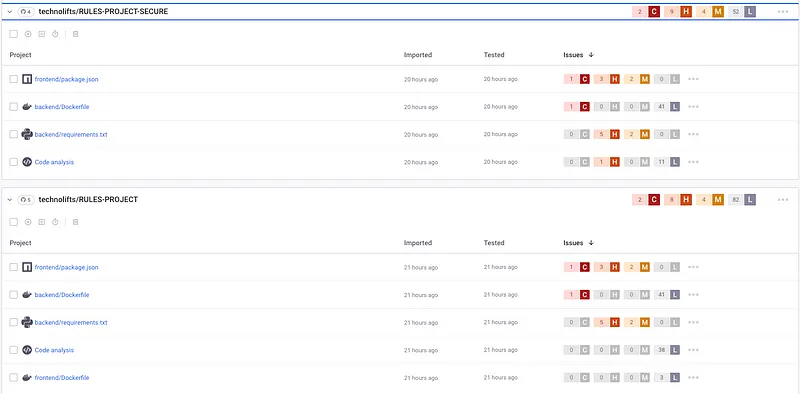This screenshot has height=394, width=800.
Task: Open ellipsis dropdown for backend/requirements.txt tested 20 hours ago
Action: [x=693, y=134]
